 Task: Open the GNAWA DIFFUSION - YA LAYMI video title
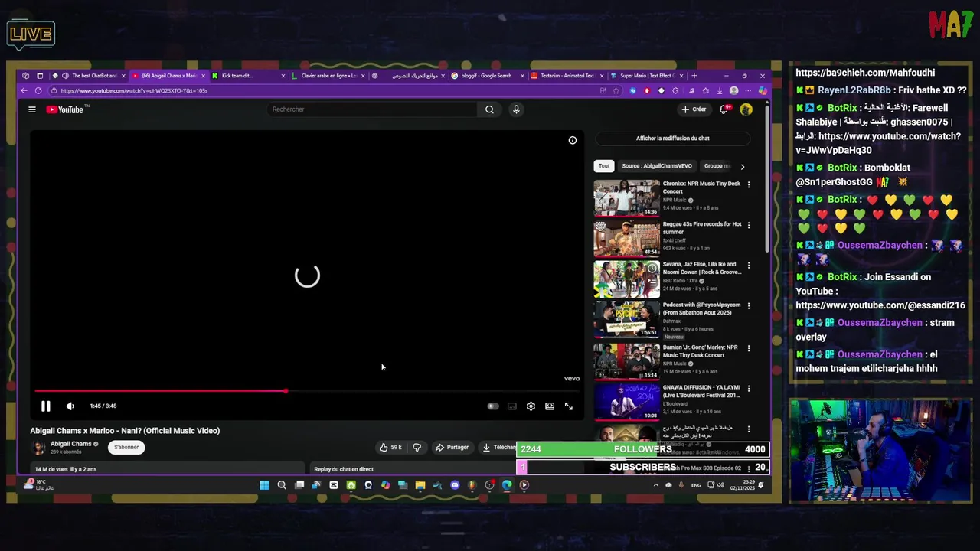pyautogui.click(x=701, y=391)
